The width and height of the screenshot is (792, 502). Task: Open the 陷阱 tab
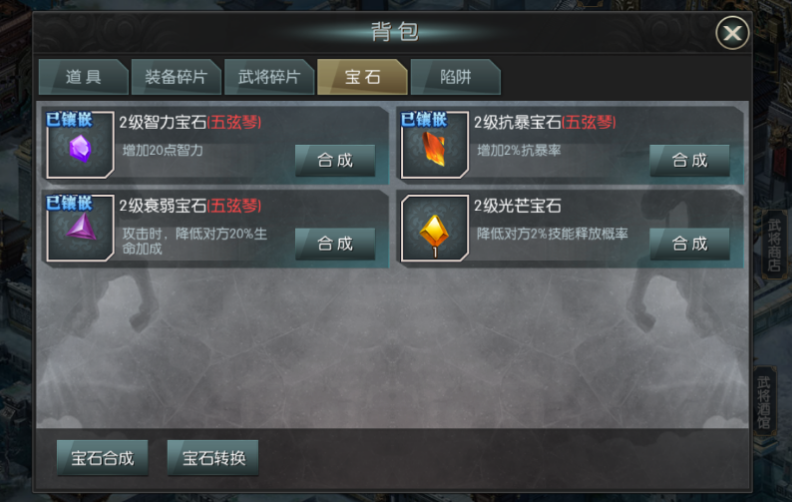[456, 77]
